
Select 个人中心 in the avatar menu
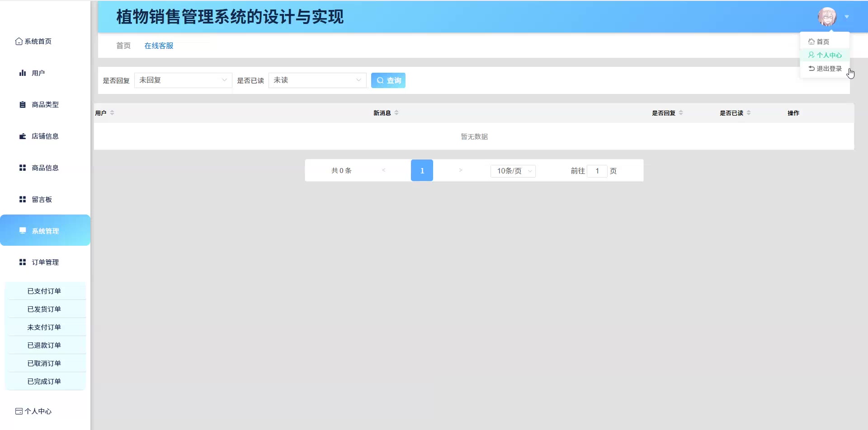[825, 55]
